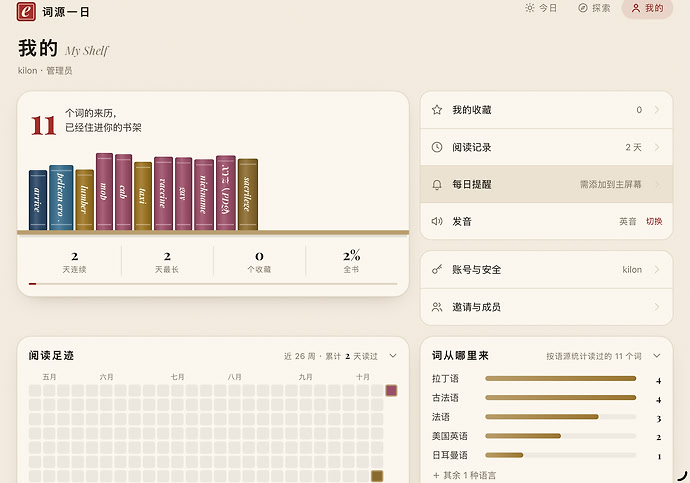The image size is (690, 483).
Task: Click the person icon in 我的 tab
Action: point(636,8)
